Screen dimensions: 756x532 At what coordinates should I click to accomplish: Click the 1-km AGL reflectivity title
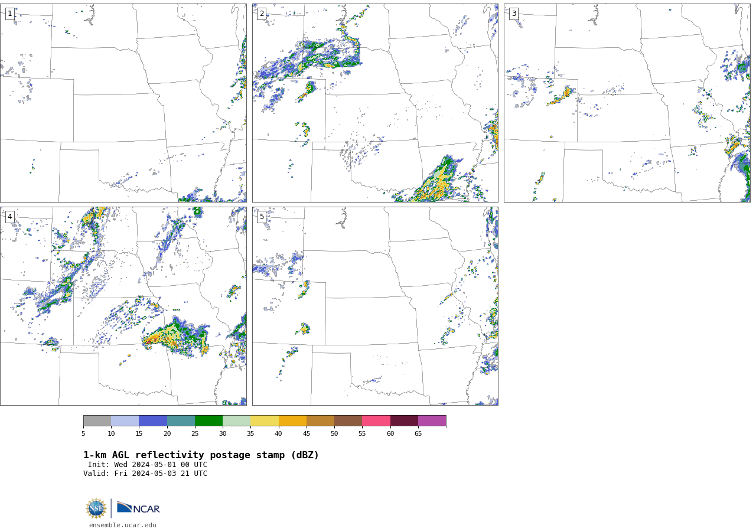point(201,455)
